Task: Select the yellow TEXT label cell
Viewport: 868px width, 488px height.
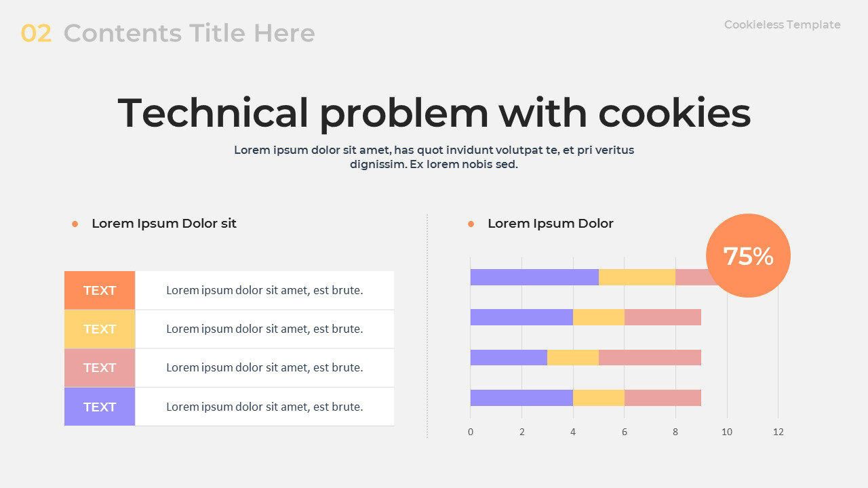Action: point(100,329)
